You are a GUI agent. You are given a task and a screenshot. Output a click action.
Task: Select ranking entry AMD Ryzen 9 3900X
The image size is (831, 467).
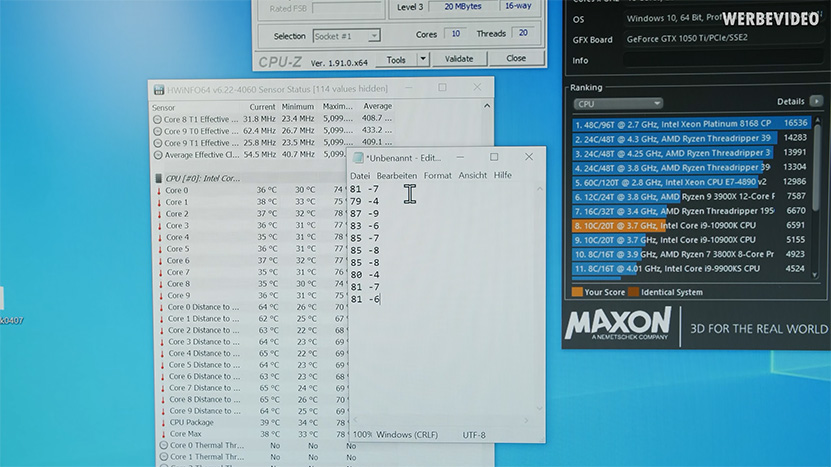coord(691,196)
